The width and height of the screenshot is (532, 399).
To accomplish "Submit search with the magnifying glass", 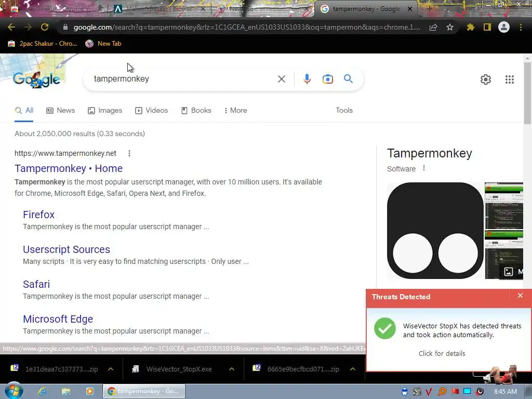I will point(349,79).
